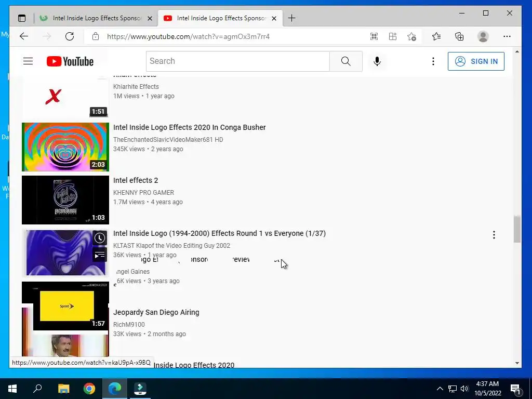Add KLTAST video to Watch later clock icon
Viewport: 532px width, 399px height.
point(99,238)
